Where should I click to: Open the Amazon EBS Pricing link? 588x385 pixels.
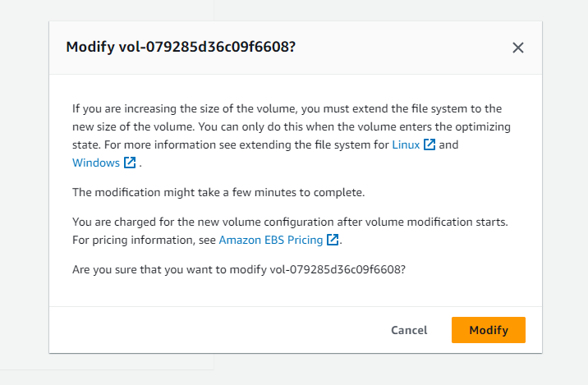pyautogui.click(x=271, y=240)
